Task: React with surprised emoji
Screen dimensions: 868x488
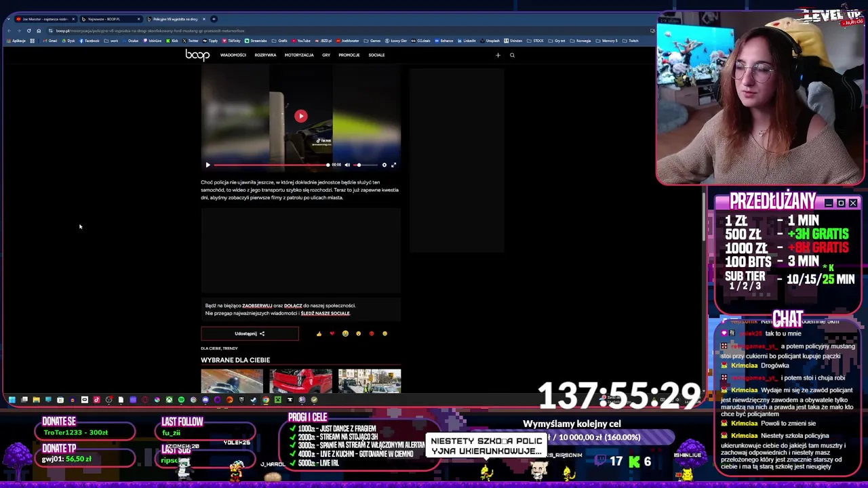Action: pos(358,333)
